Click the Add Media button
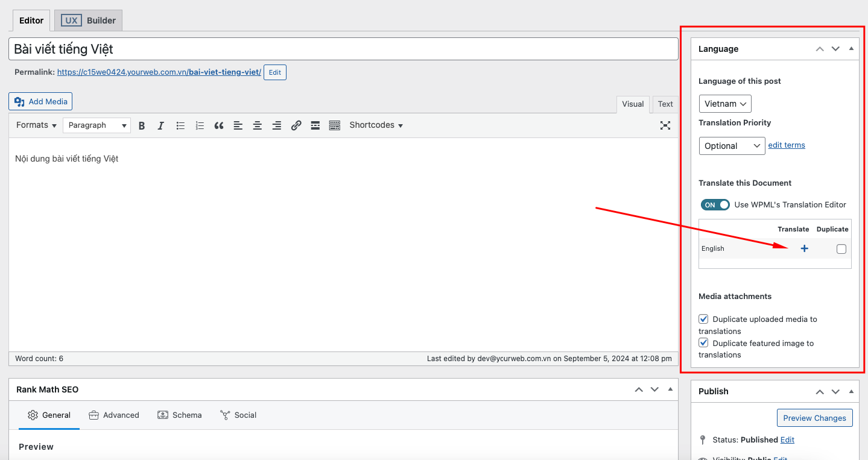This screenshot has width=868, height=460. click(x=40, y=101)
